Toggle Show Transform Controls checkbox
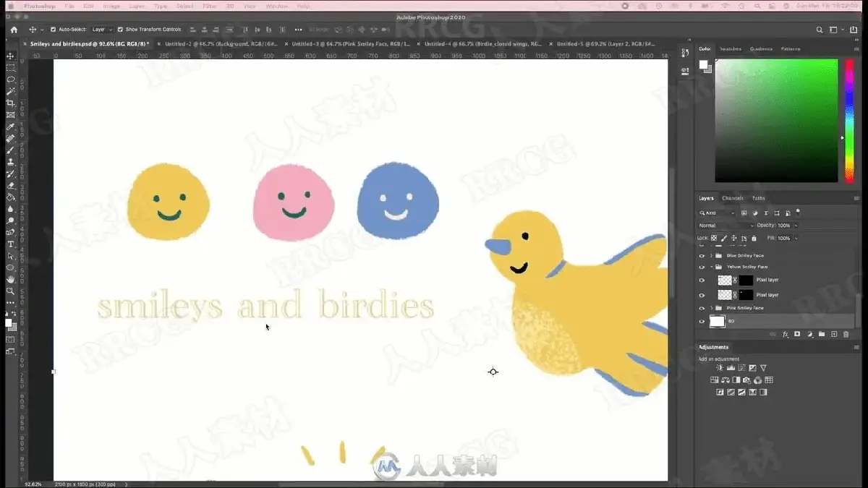 [120, 30]
